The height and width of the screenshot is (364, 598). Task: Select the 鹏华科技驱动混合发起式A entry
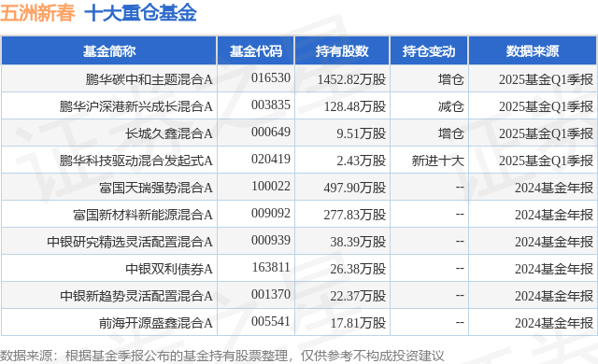coord(135,161)
